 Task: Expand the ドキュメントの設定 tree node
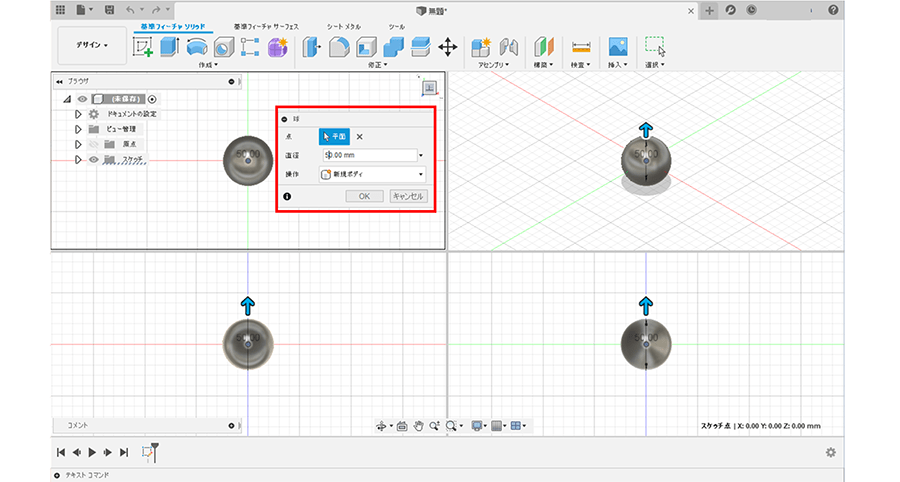coord(78,114)
